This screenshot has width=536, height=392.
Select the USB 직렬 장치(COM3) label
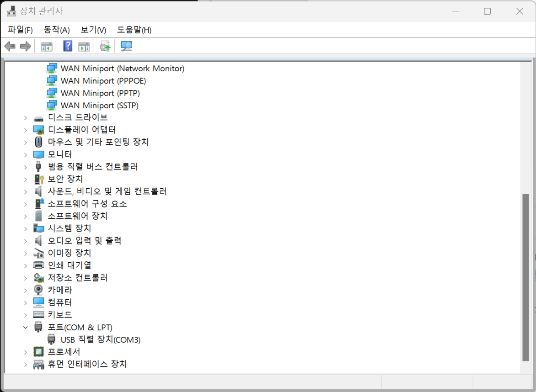click(101, 339)
